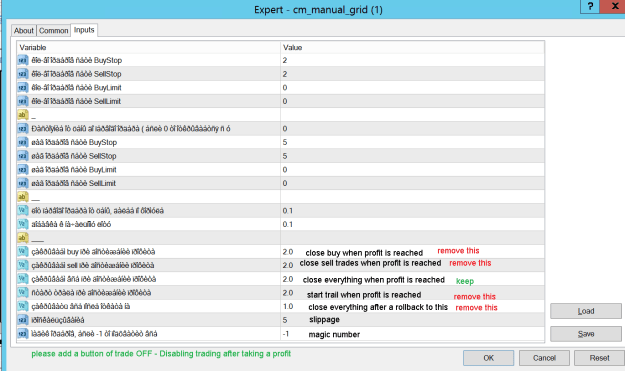Click the string icon of single-underscore row
Viewport: 625px width, 371px height.
click(23, 115)
